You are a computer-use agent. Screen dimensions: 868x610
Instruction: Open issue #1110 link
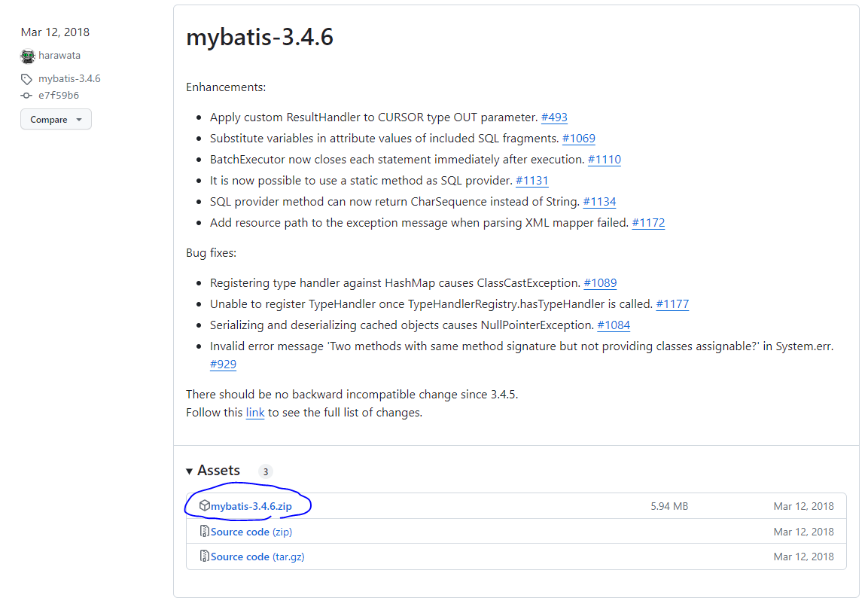(x=604, y=160)
